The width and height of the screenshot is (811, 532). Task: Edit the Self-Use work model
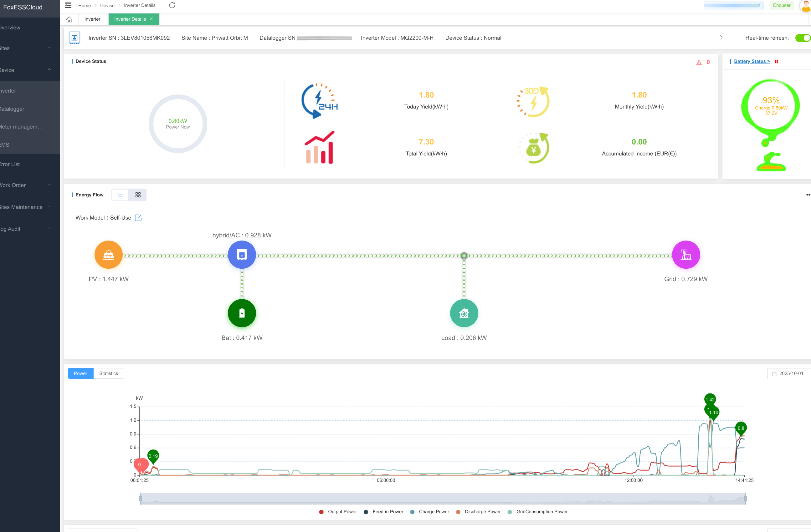tap(138, 218)
